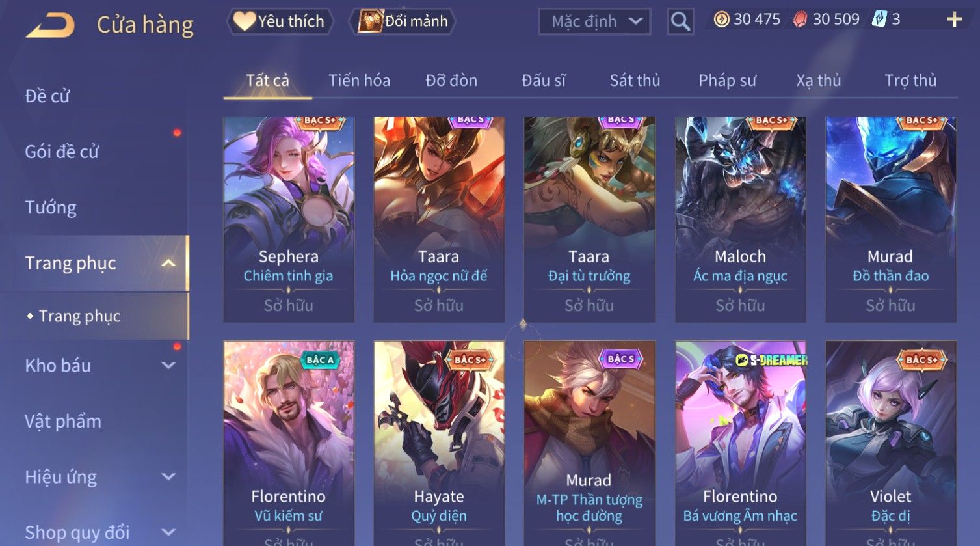Click the gold coin balance icon
The width and height of the screenshot is (980, 546).
[721, 20]
